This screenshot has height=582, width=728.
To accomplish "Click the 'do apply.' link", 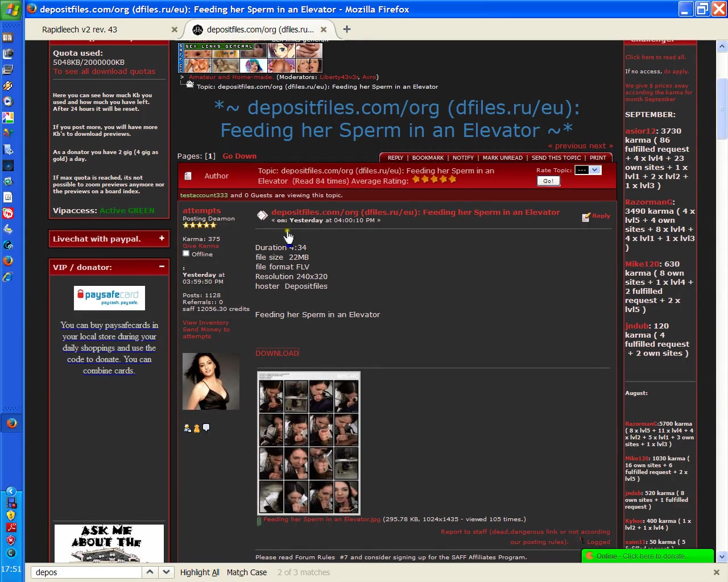I will coord(676,71).
